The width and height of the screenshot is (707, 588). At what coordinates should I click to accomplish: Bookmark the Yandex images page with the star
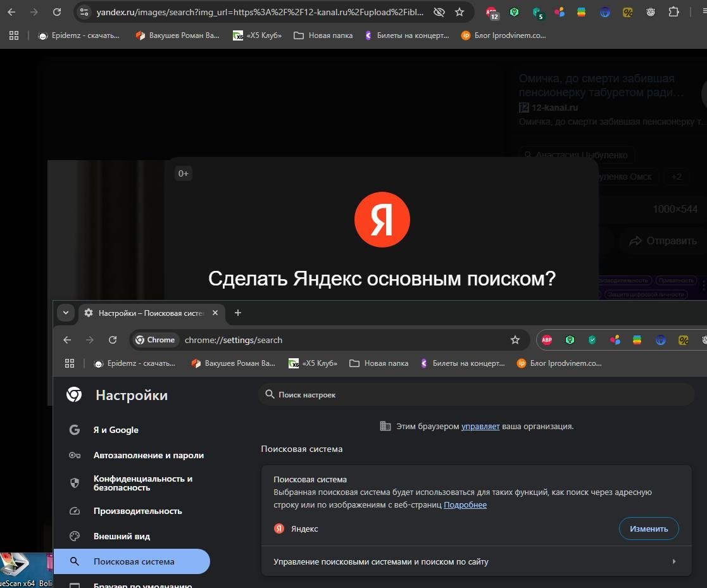[460, 12]
